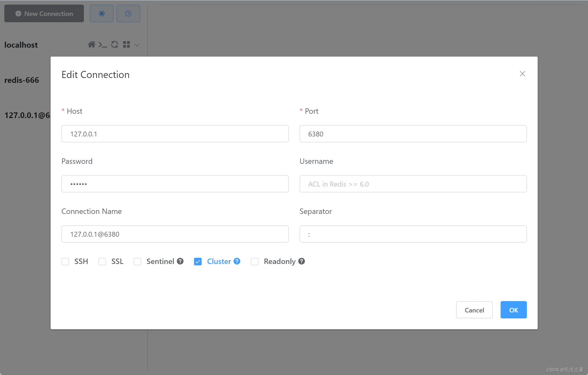Click inside the Host input field
The height and width of the screenshot is (375, 588).
click(x=175, y=134)
